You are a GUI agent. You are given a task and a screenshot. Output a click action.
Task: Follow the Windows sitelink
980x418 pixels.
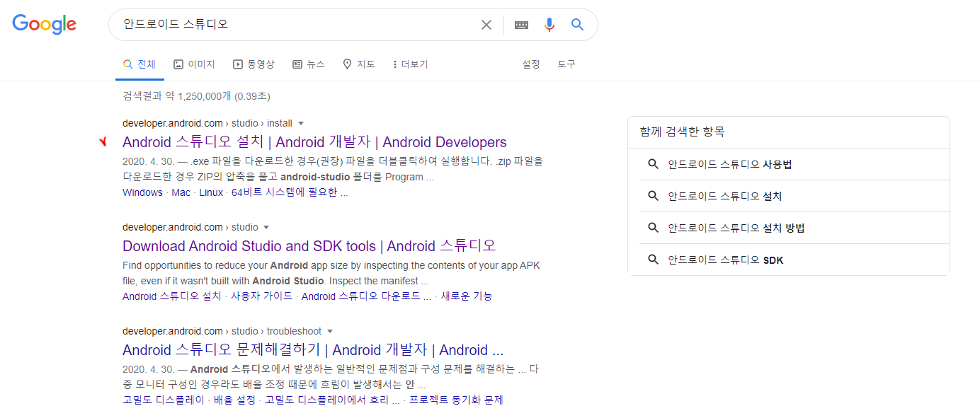coord(142,192)
